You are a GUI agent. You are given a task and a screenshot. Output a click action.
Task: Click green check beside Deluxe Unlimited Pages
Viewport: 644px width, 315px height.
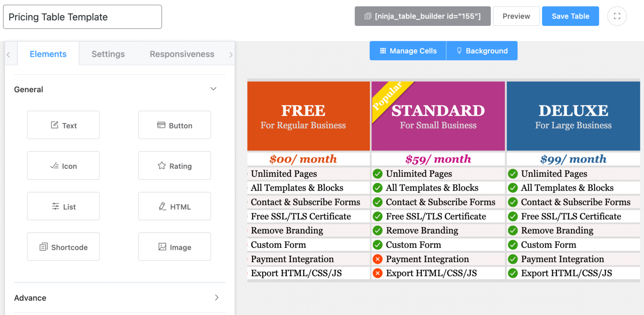[x=513, y=174]
